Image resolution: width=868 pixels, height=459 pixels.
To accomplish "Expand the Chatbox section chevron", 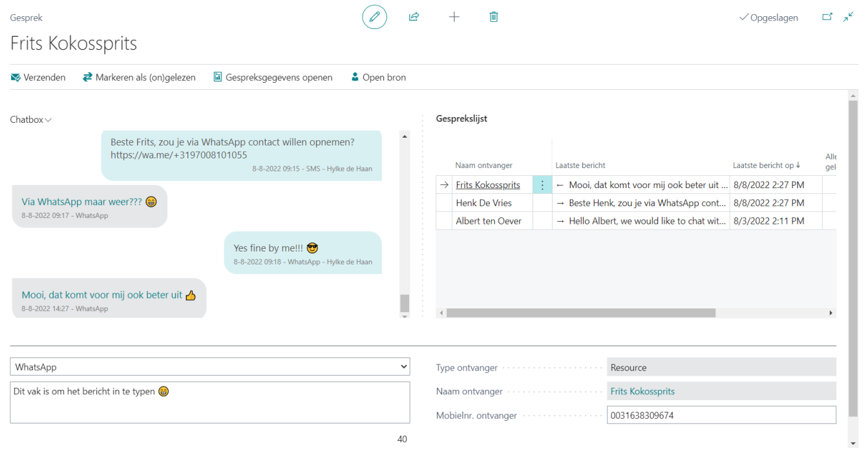I will 48,120.
